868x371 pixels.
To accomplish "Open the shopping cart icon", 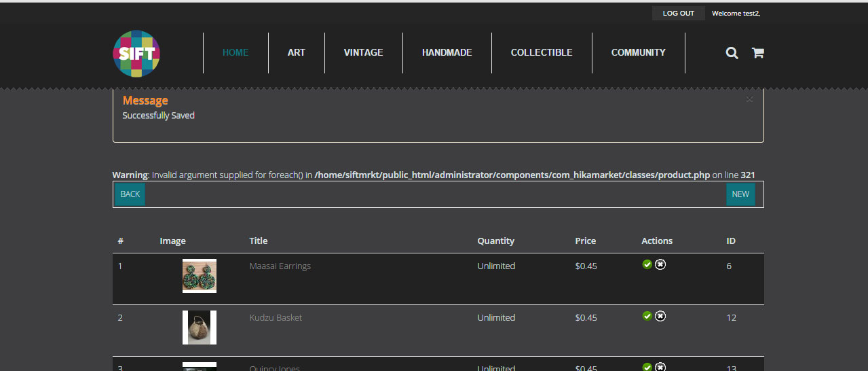I will pos(757,53).
